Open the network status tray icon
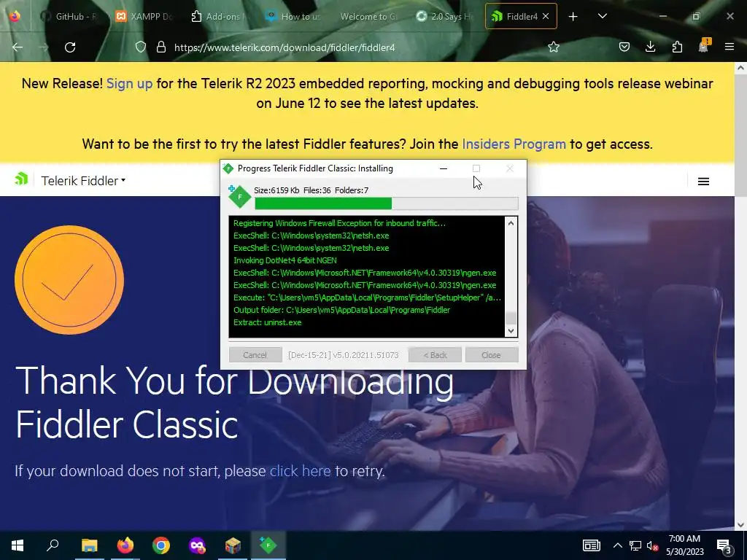The width and height of the screenshot is (747, 560). tap(635, 545)
